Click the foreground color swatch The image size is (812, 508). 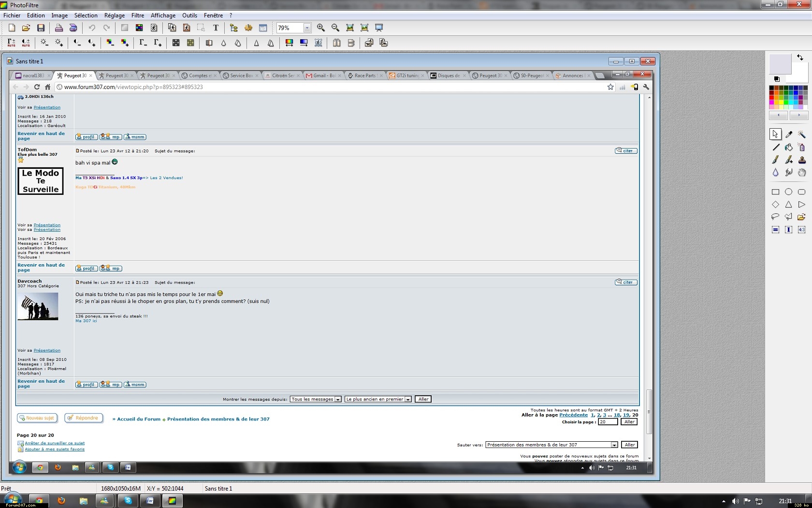pos(780,64)
